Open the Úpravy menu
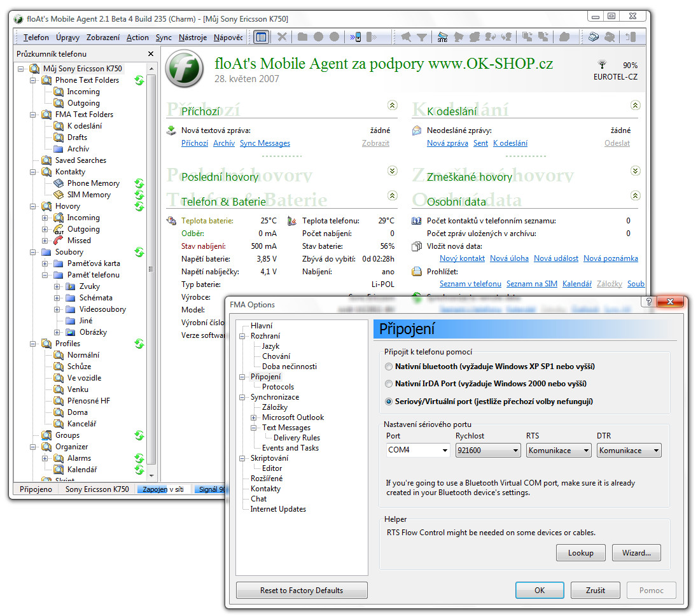The width and height of the screenshot is (698, 616). 67,38
